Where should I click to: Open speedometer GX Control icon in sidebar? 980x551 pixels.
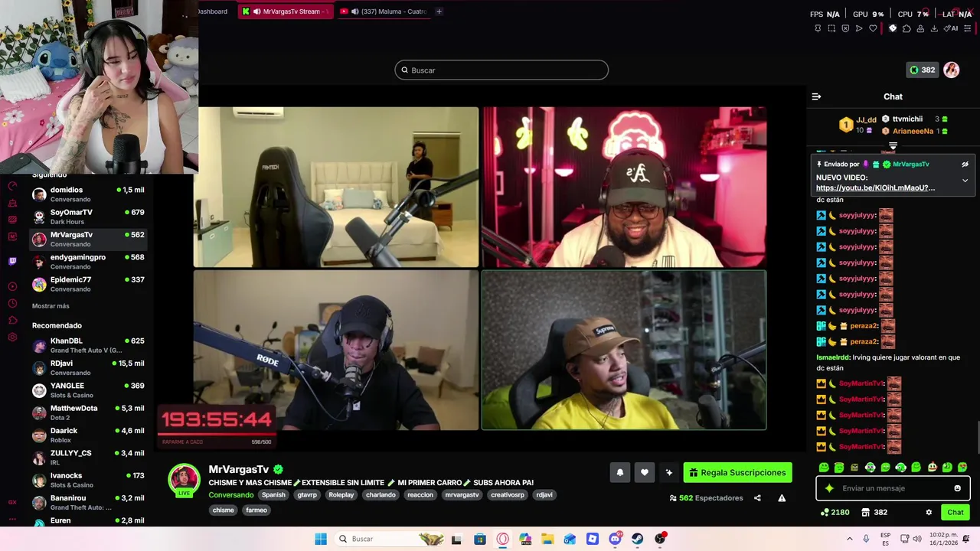tap(12, 186)
